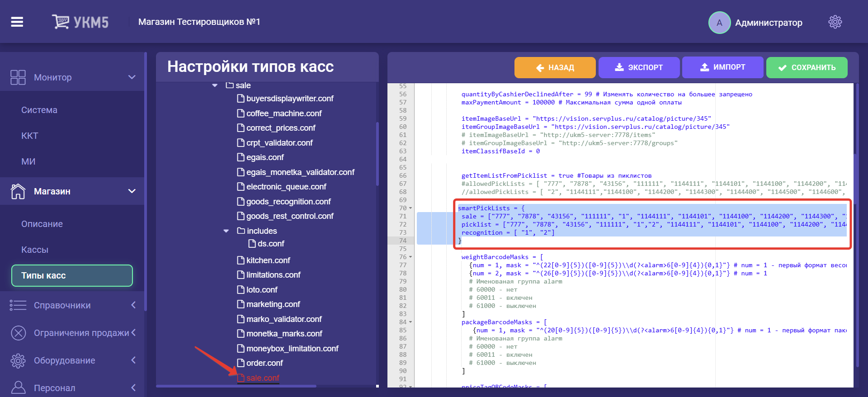Click the file icon of coffee_machine.conf
This screenshot has height=397, width=868.
(x=241, y=113)
